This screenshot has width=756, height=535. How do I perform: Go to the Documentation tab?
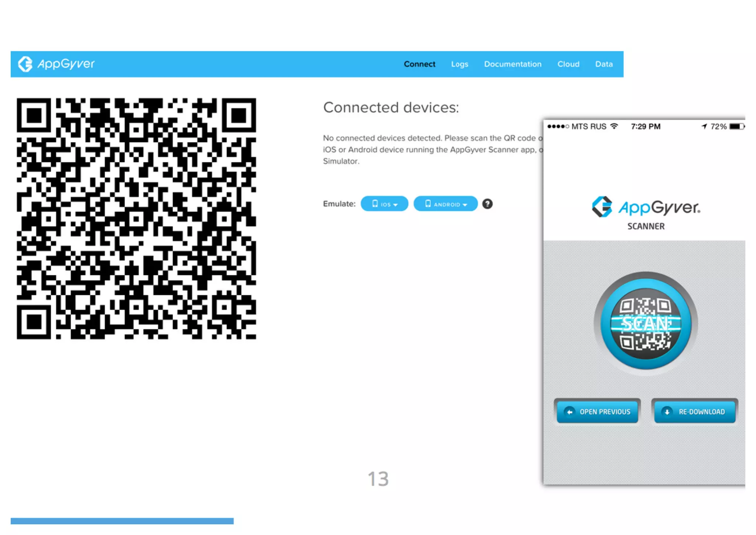(513, 64)
